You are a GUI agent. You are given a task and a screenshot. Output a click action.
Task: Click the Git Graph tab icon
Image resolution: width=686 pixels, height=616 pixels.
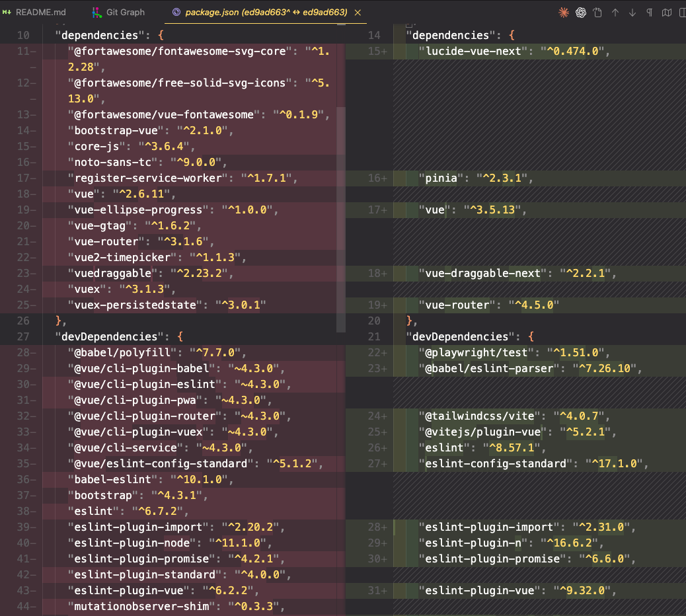click(x=96, y=13)
